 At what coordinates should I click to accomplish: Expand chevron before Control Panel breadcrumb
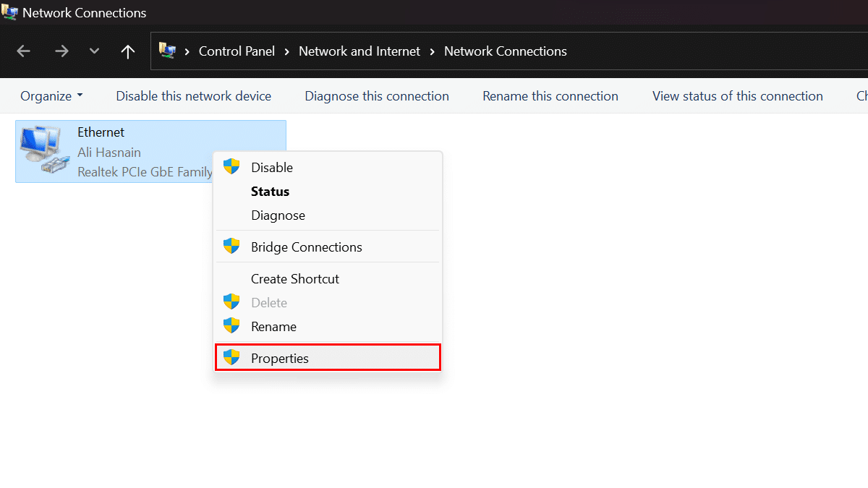point(187,51)
